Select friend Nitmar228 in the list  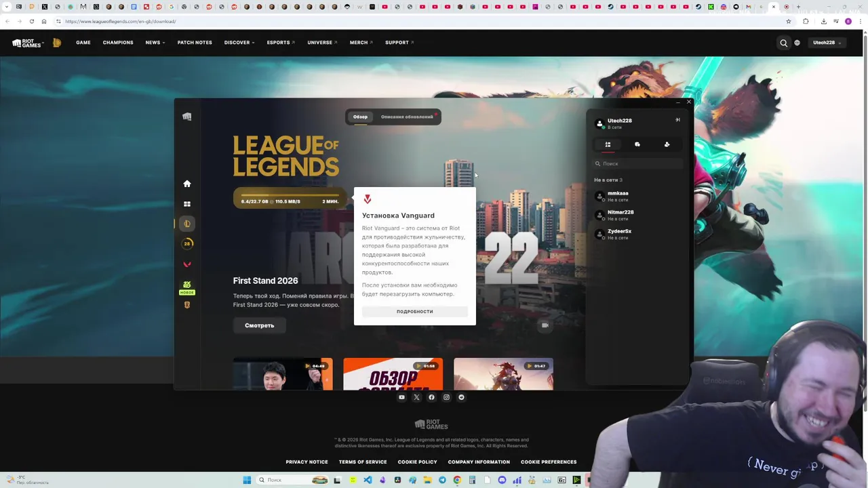click(637, 215)
